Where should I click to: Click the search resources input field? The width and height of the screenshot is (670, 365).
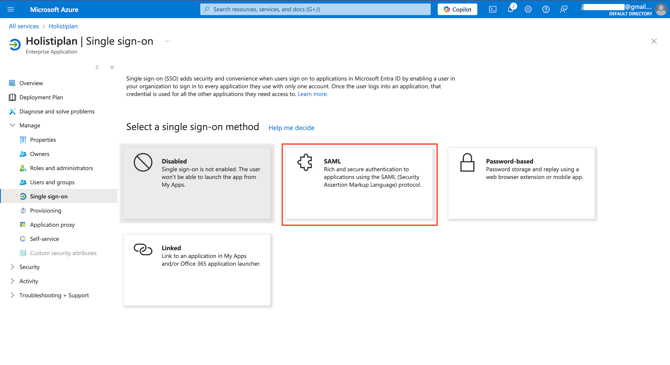point(315,9)
